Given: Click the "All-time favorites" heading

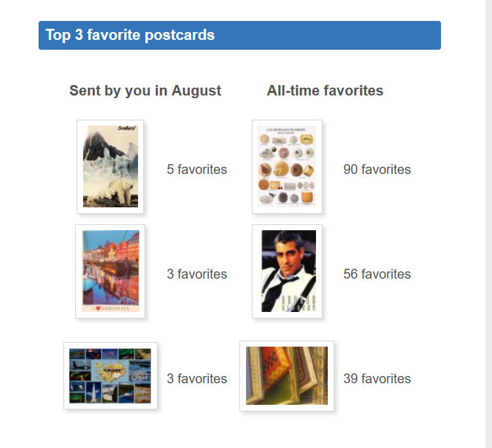Looking at the screenshot, I should click(x=325, y=91).
